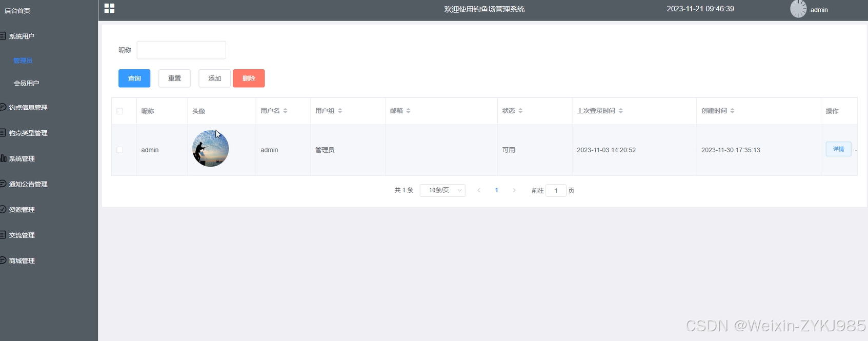Click the 交流管理 sidebar icon
Image resolution: width=868 pixels, height=341 pixels.
3,235
